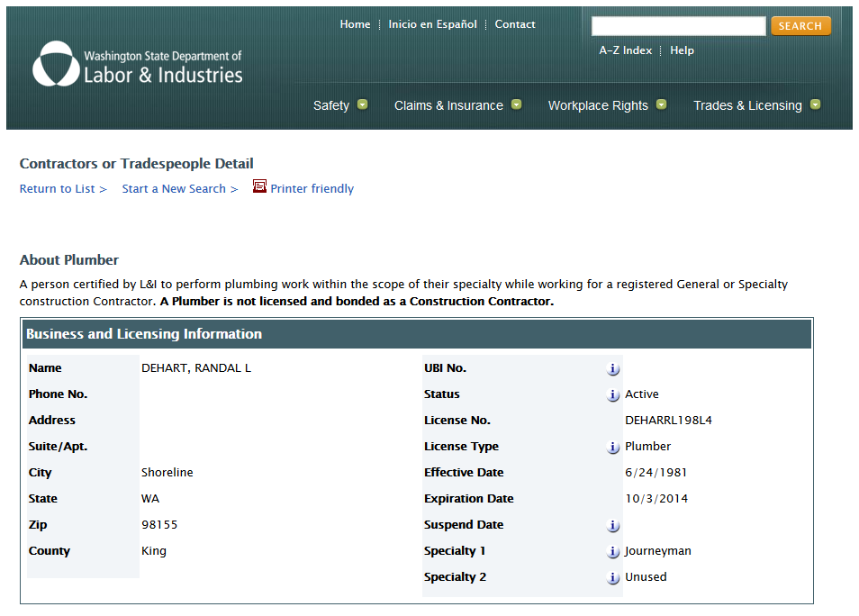Expand the Workplace Rights dropdown arrow
Viewport: 859px width, 616px height.
point(661,105)
